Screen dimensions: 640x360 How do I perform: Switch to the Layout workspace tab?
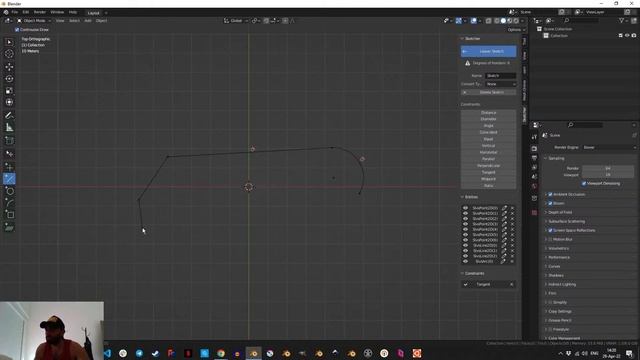pyautogui.click(x=93, y=13)
